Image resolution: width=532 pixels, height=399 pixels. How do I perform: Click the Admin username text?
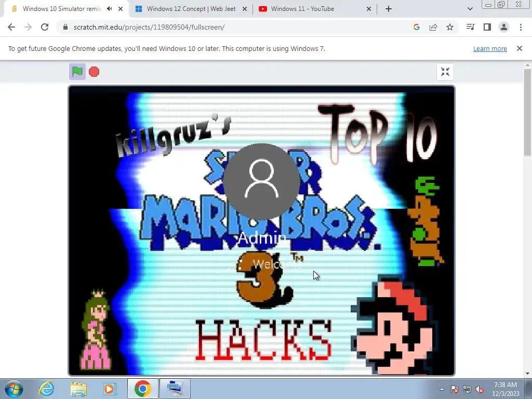tap(262, 238)
